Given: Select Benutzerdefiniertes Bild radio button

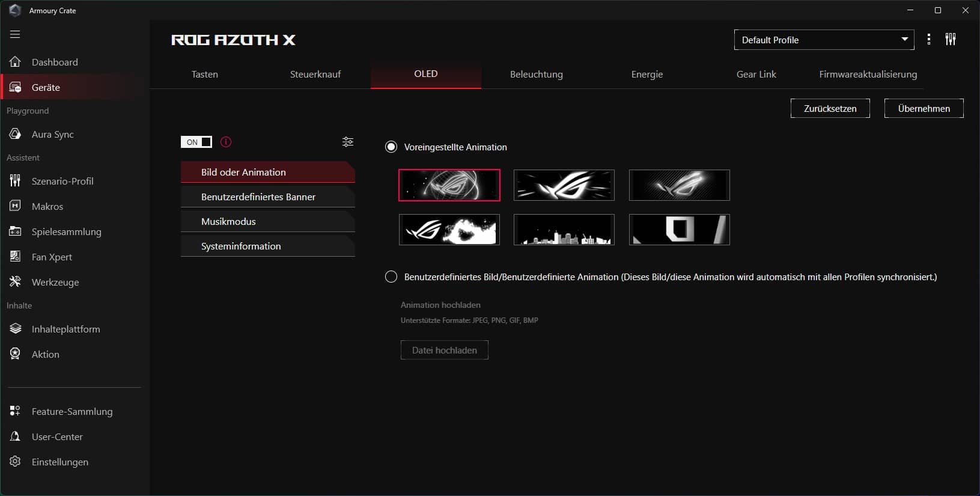Looking at the screenshot, I should (391, 277).
